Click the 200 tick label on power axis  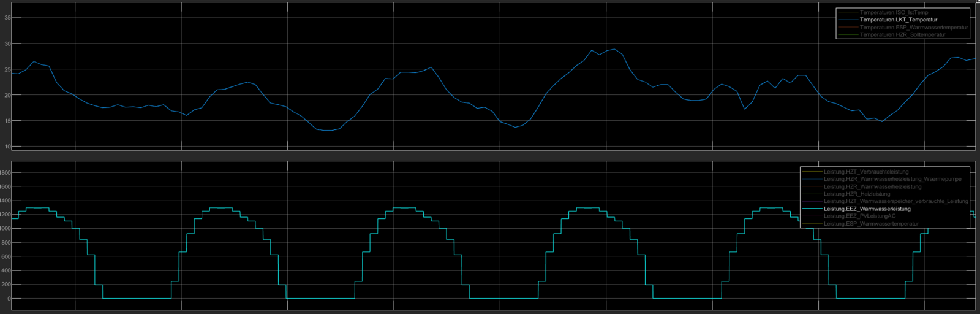tap(6, 285)
